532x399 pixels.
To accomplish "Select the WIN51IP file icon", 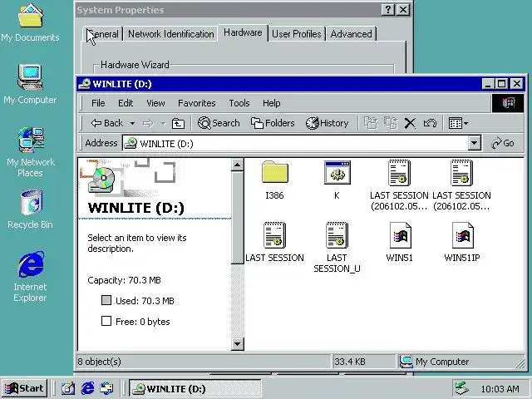I will coord(462,235).
